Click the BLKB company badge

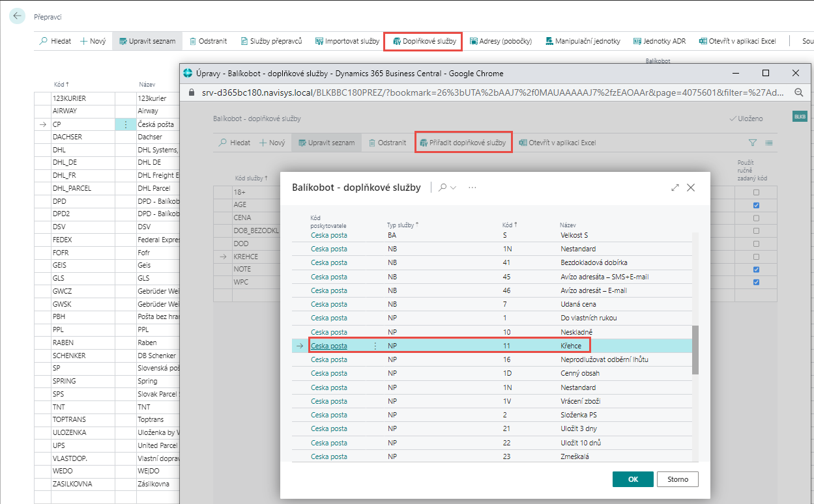799,117
